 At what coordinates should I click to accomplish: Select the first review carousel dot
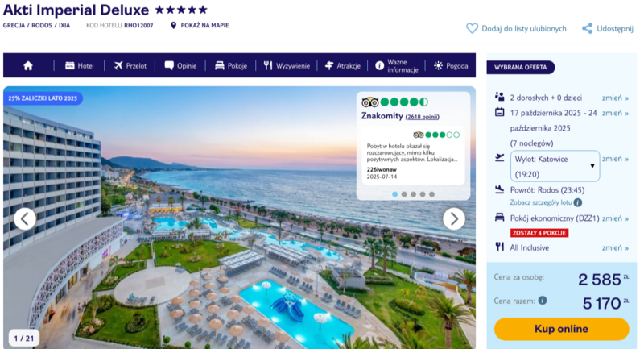click(394, 194)
